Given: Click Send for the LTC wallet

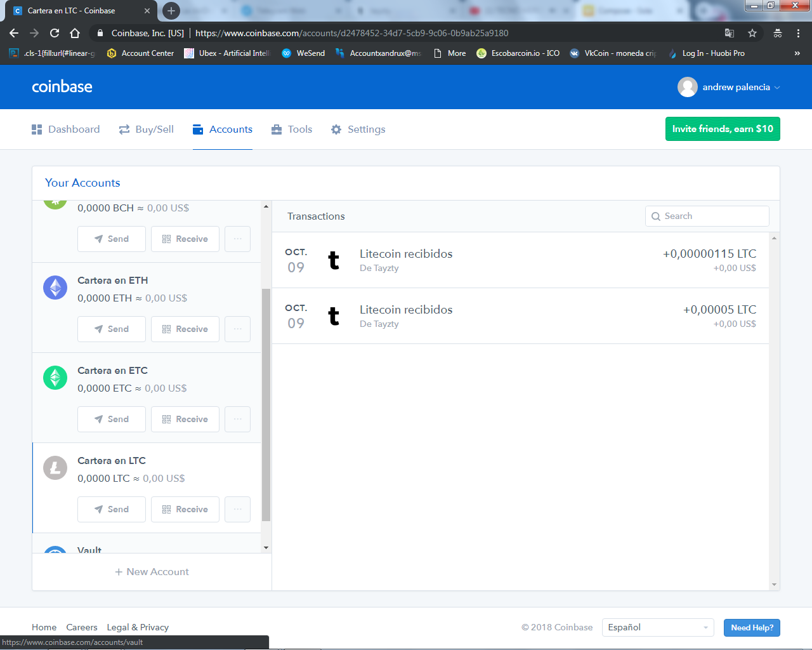Looking at the screenshot, I should (112, 509).
